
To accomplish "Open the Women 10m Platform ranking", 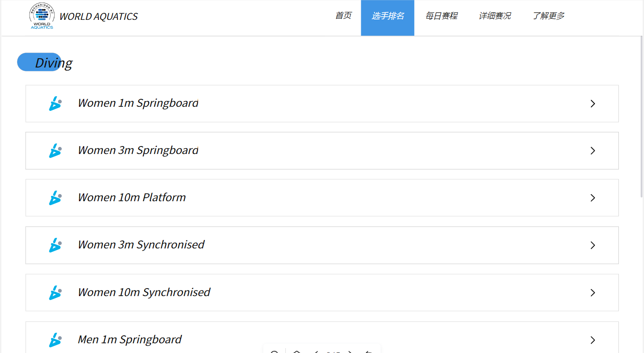I will (x=322, y=198).
